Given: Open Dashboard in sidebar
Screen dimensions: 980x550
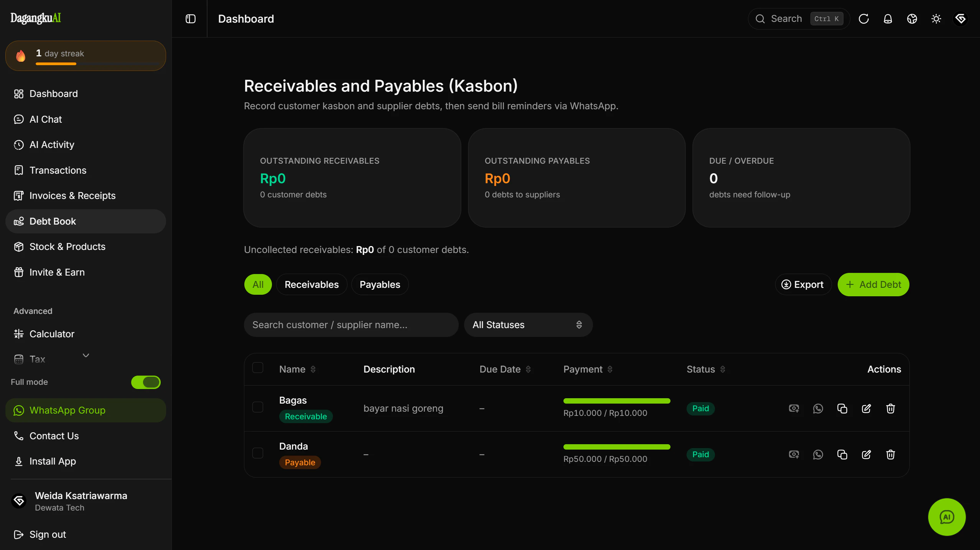Looking at the screenshot, I should click(86, 94).
